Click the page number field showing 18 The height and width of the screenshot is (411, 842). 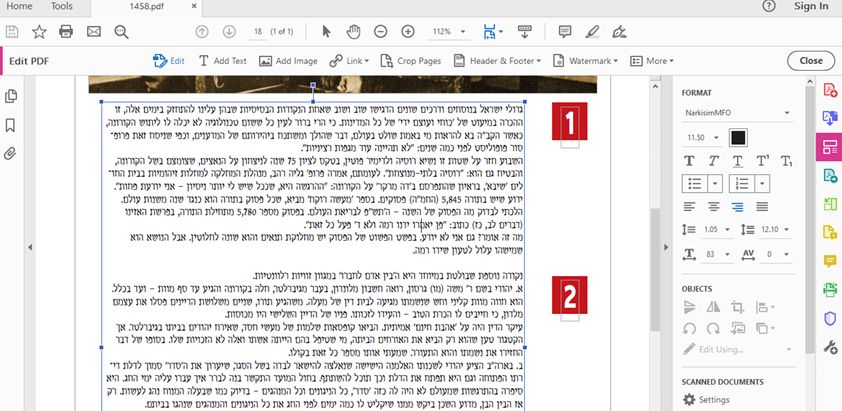coord(258,32)
